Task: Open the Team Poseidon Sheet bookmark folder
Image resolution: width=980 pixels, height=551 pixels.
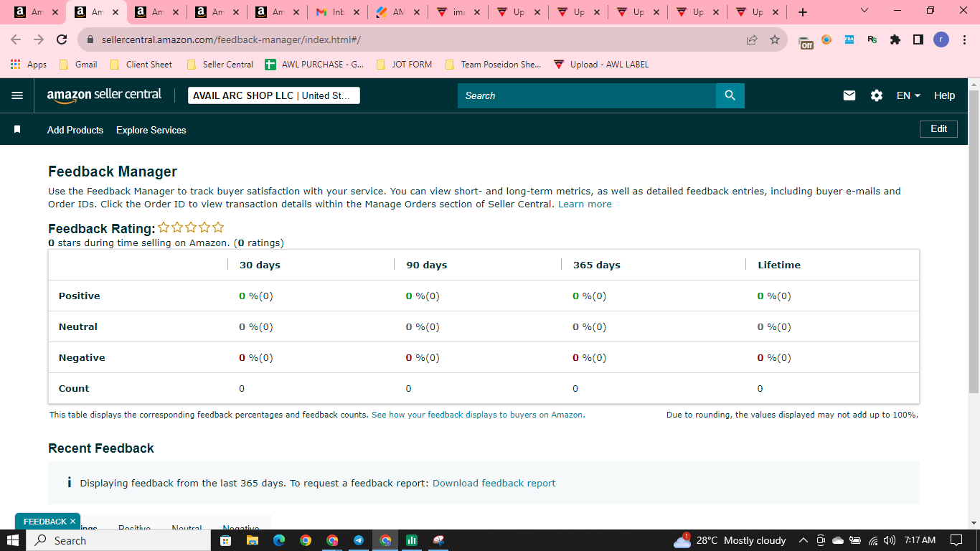Action: [493, 65]
